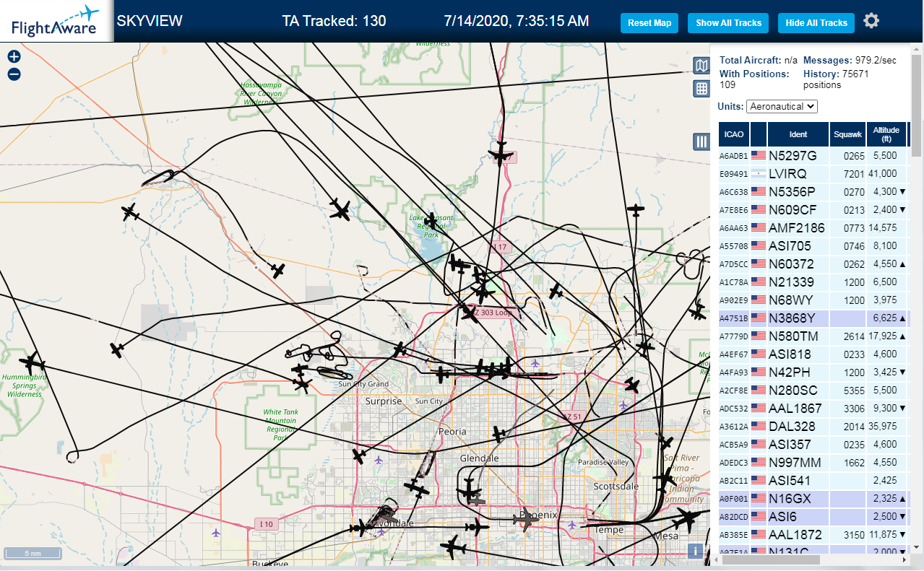Select the N580TM aircraft row
The height and width of the screenshot is (571, 924).
point(814,336)
